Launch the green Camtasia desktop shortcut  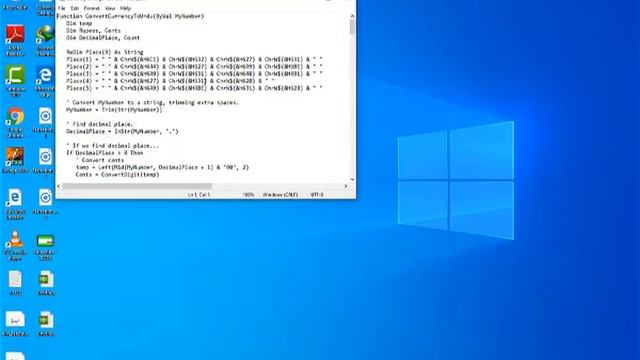point(15,80)
